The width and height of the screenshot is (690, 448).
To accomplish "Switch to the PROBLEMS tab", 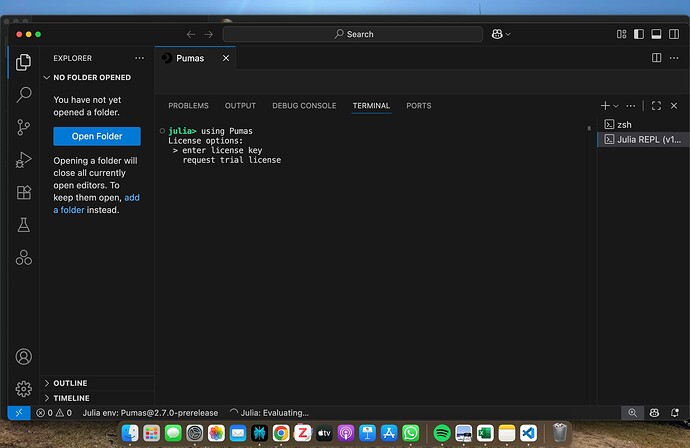I will pyautogui.click(x=188, y=105).
